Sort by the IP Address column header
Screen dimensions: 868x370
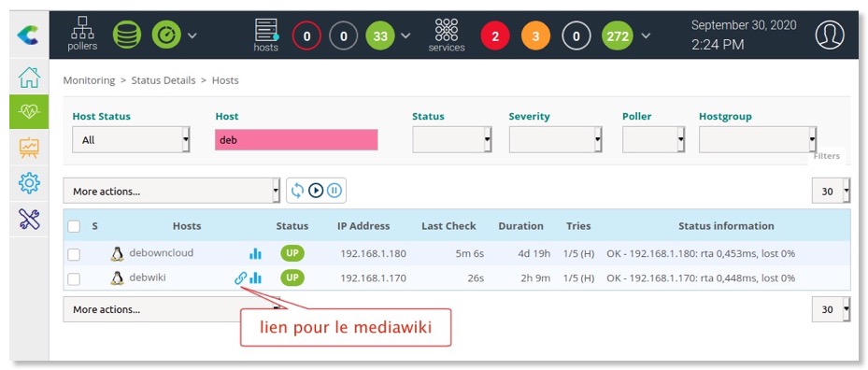(363, 226)
